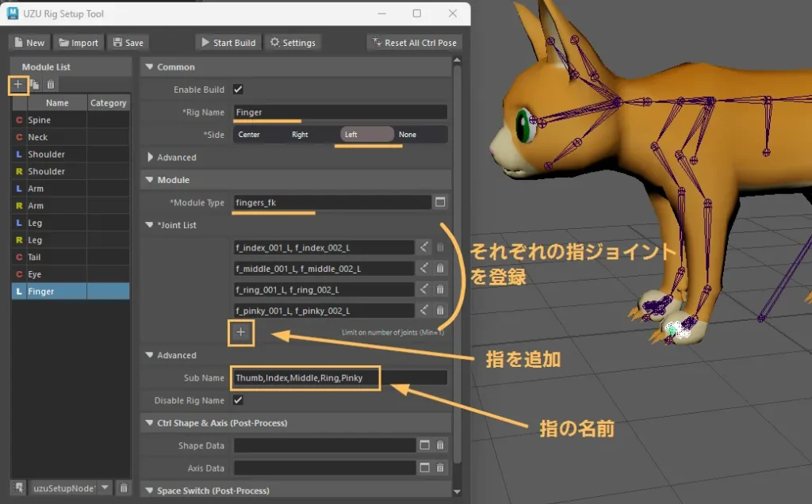Collapse Space Switch (Post-Process) section
The height and width of the screenshot is (504, 812).
(x=150, y=491)
